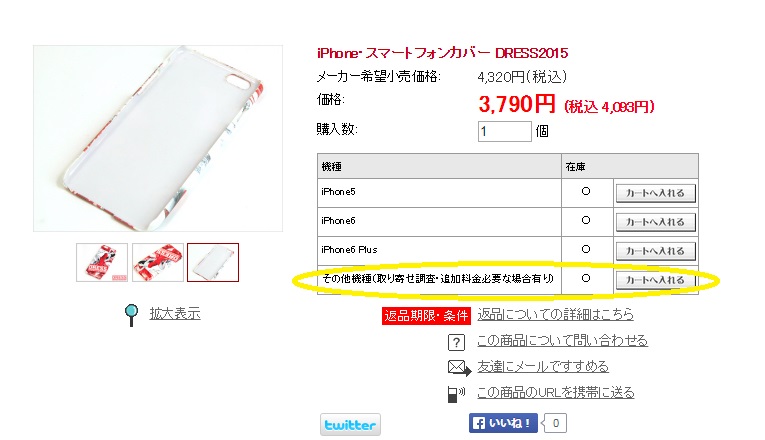765x440 pixels.
Task: Click the Twitter share button
Action: click(350, 424)
